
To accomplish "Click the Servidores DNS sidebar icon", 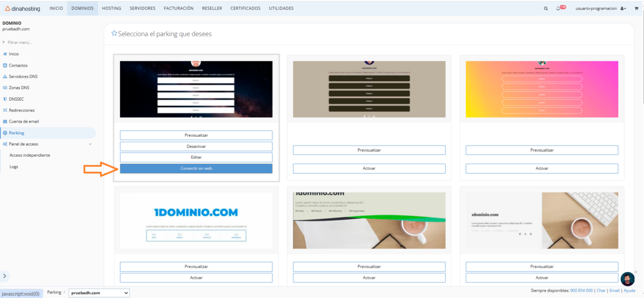I will (5, 76).
